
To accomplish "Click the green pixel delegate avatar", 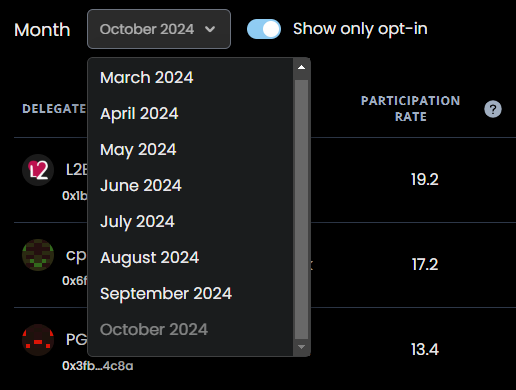I will pyautogui.click(x=38, y=255).
